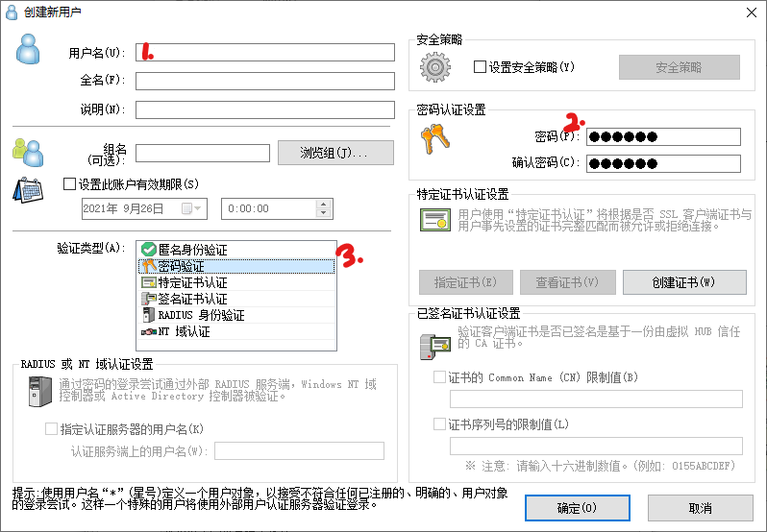Select 密码验证 authentication type
Screen dimensions: 767x532
236,266
